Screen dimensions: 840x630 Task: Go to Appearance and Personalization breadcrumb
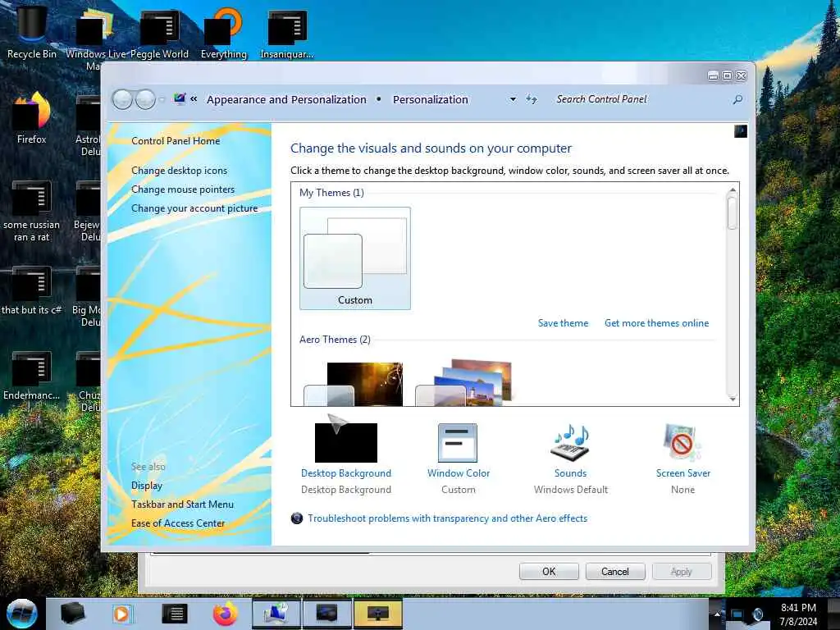(x=286, y=99)
